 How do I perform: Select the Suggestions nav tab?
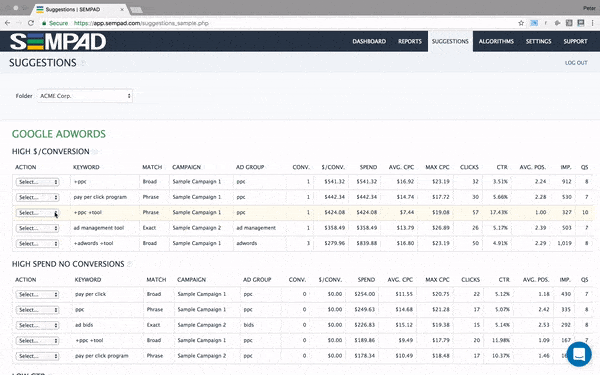(x=450, y=41)
